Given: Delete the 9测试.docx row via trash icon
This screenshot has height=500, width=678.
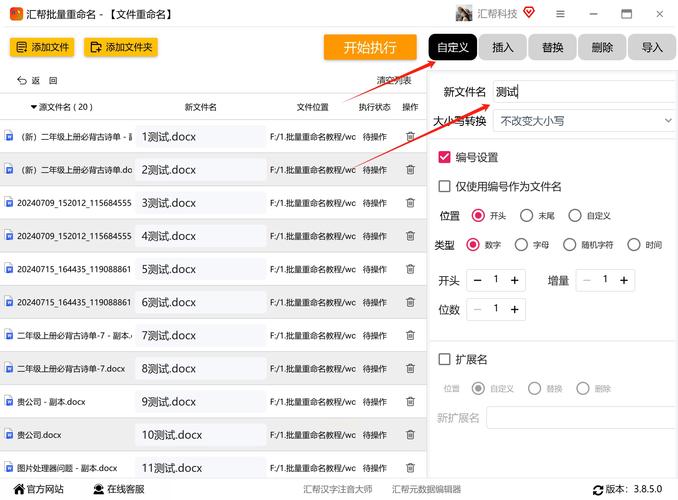Looking at the screenshot, I should (x=410, y=402).
